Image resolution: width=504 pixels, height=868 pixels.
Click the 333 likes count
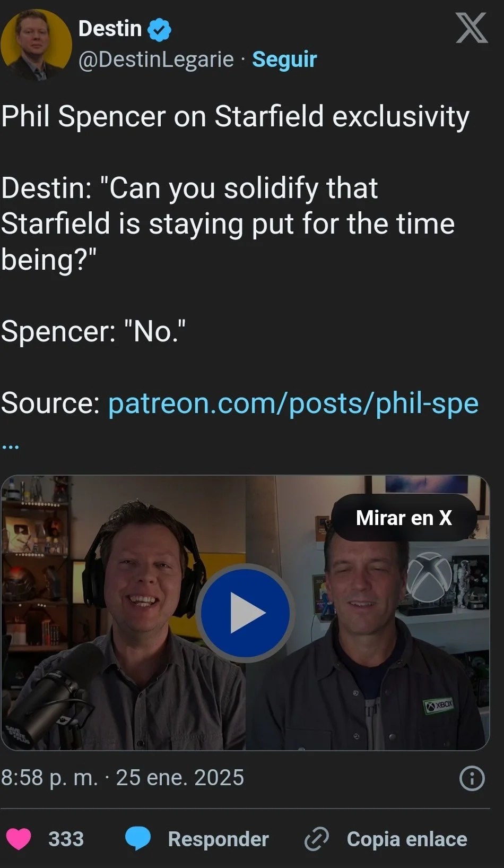coord(66,839)
